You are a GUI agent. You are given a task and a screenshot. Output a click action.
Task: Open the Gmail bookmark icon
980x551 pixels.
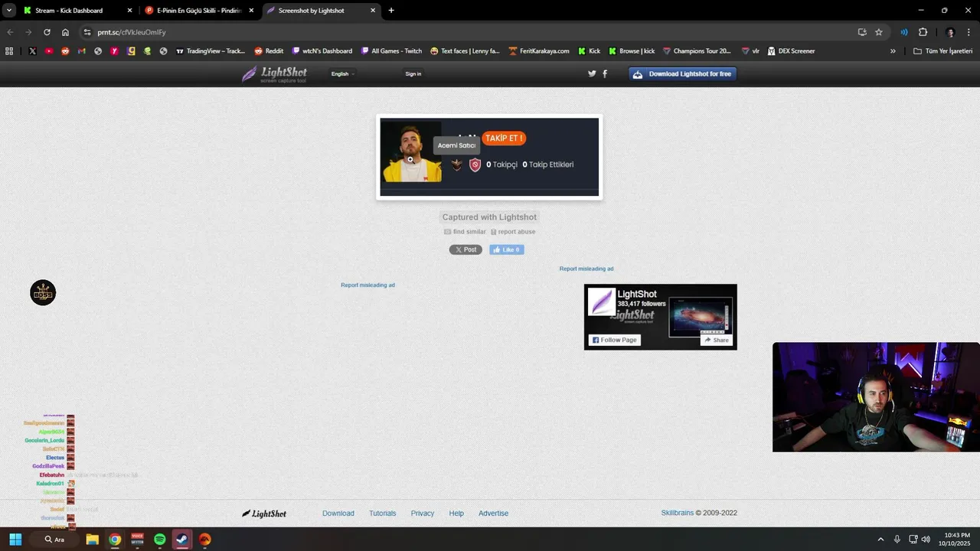coord(82,51)
